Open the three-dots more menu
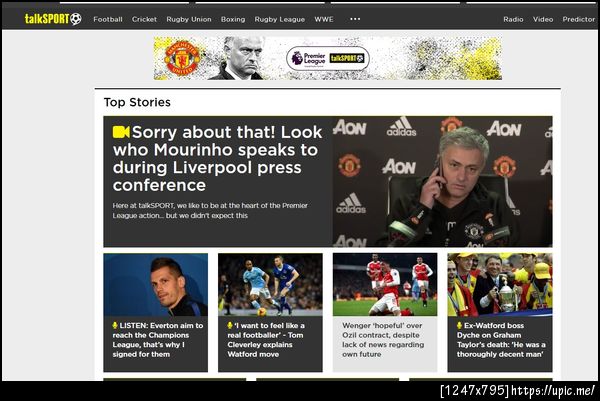 coord(355,19)
